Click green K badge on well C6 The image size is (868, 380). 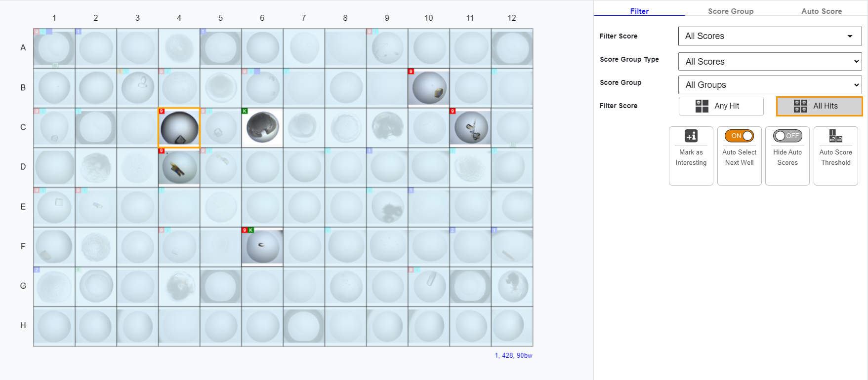[245, 111]
